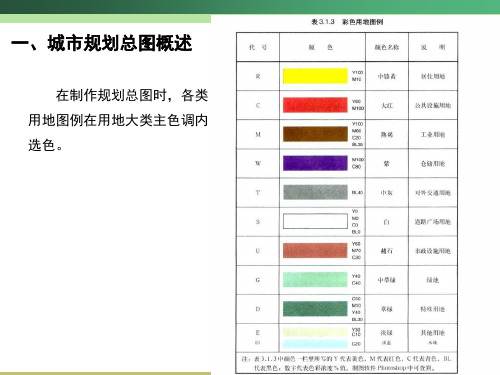
Task: Click the 'Y40 C40' values beside light green swatch
Action: pos(356,279)
